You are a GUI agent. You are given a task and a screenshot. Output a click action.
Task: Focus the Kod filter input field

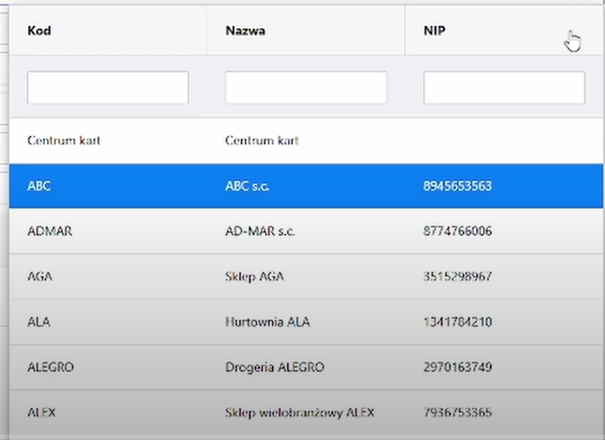tap(108, 87)
